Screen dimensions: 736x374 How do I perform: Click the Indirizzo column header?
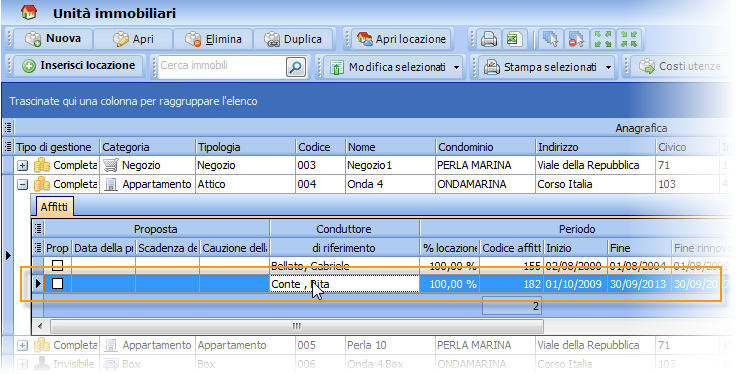click(x=595, y=147)
